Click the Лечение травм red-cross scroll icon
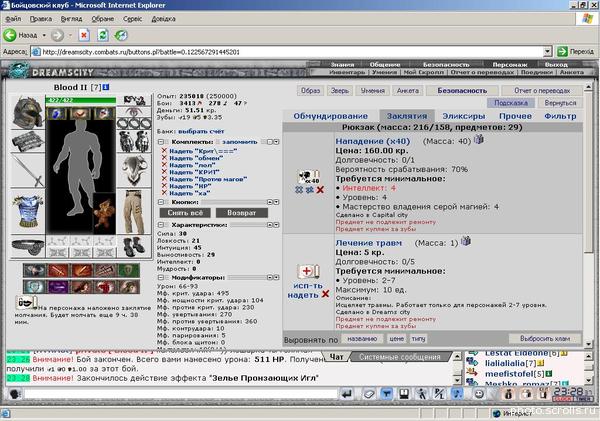Screen dimensions: 600x421 pyautogui.click(x=308, y=272)
